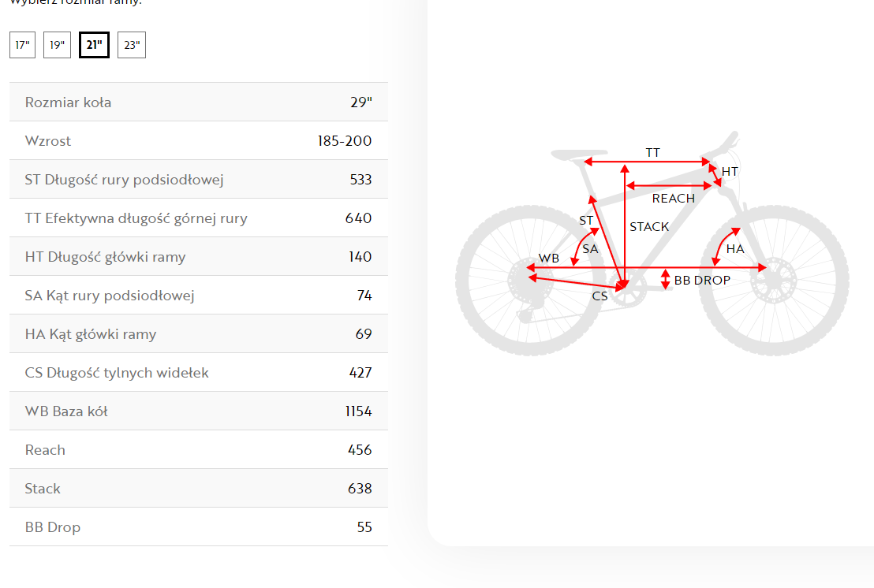Click the WB Baza kół table row
874x588 pixels.
198,411
